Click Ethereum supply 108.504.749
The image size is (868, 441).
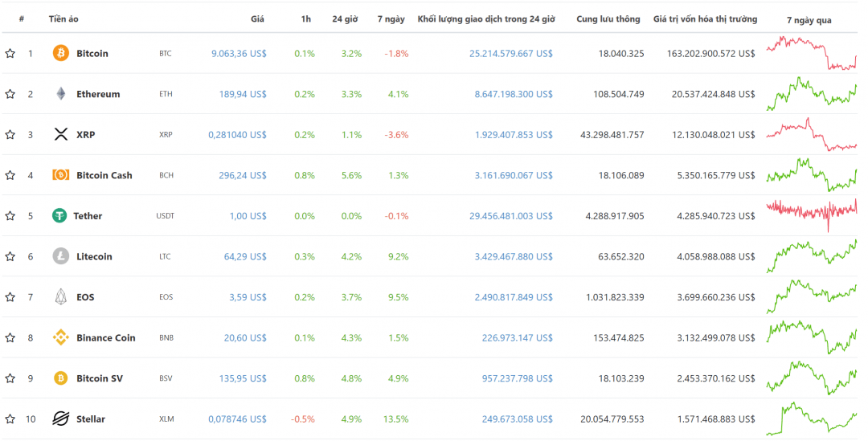(x=618, y=93)
